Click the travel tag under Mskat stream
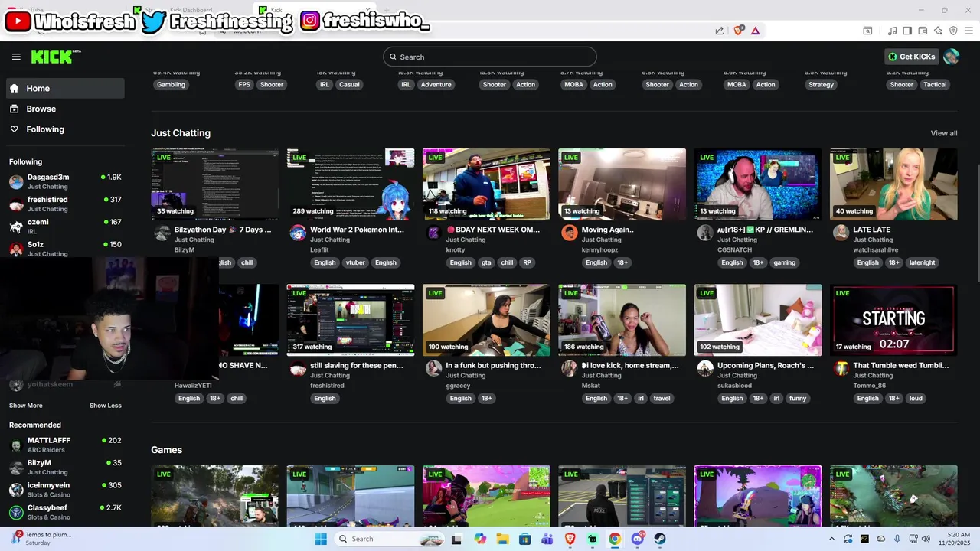 [662, 398]
